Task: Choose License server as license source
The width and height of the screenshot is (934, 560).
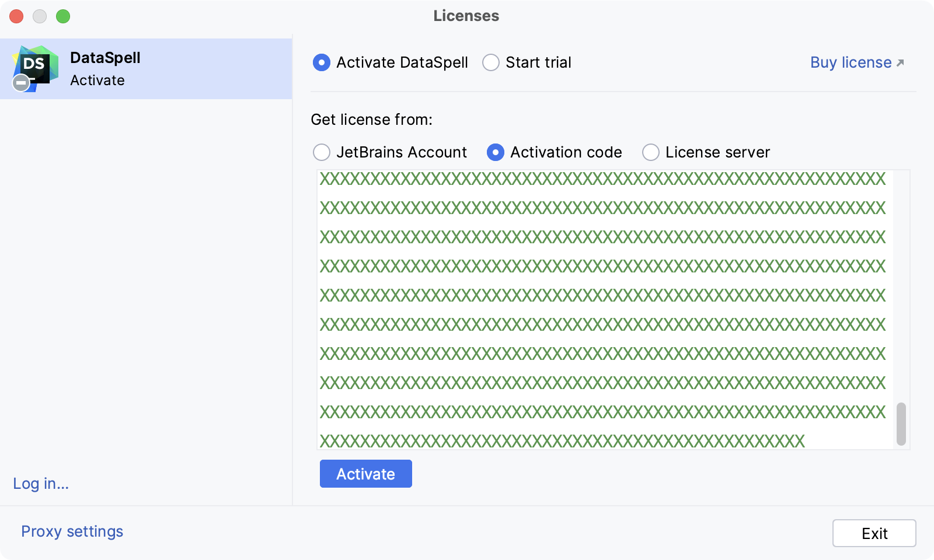Action: pos(650,152)
